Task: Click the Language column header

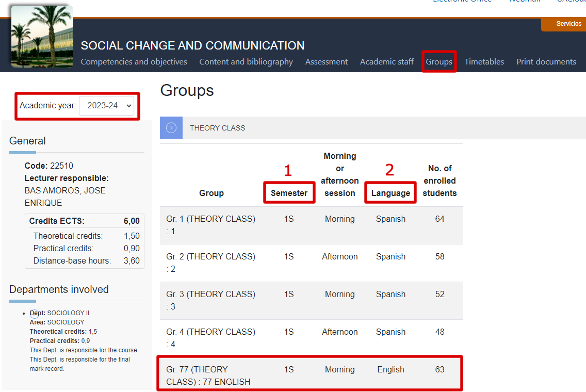Action: (390, 193)
